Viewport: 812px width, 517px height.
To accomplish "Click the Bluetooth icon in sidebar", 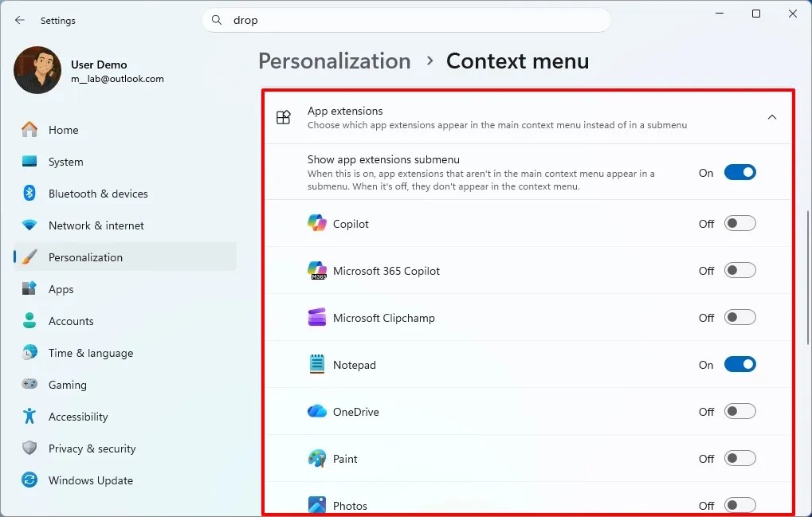I will (29, 193).
